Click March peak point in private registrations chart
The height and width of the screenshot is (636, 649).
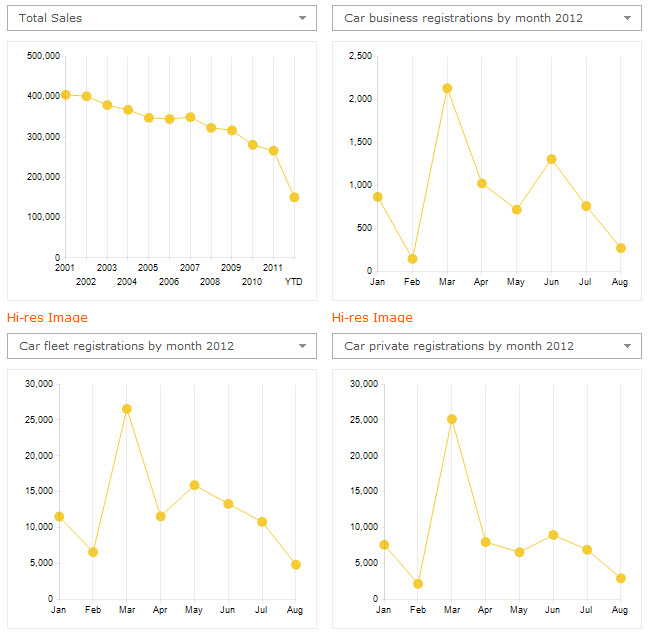point(452,419)
